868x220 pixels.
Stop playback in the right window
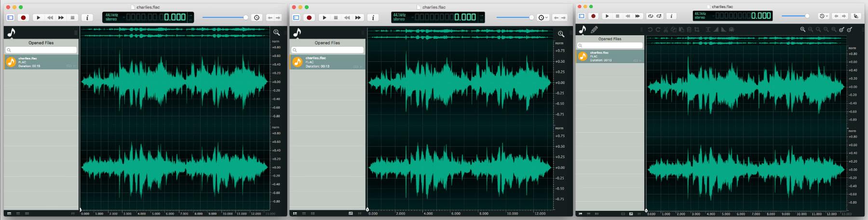click(617, 16)
